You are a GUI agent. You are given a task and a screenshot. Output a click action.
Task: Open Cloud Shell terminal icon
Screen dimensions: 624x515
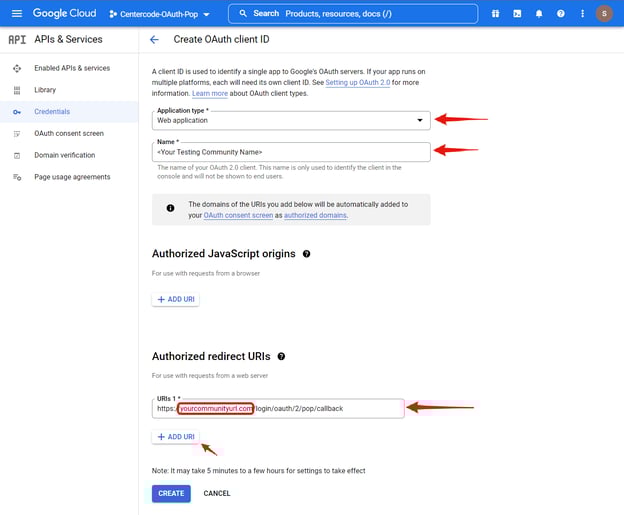(x=517, y=14)
